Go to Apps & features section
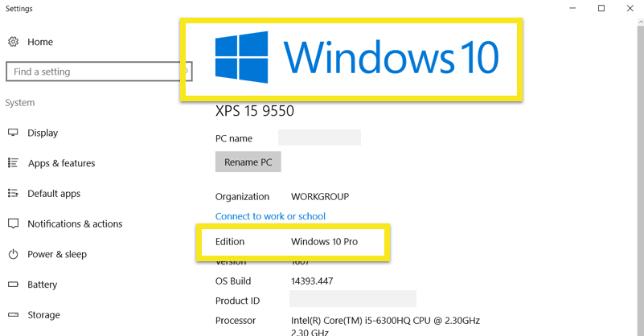The height and width of the screenshot is (336, 644). tap(62, 163)
